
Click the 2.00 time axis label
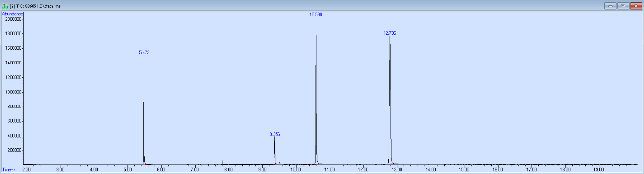point(26,169)
